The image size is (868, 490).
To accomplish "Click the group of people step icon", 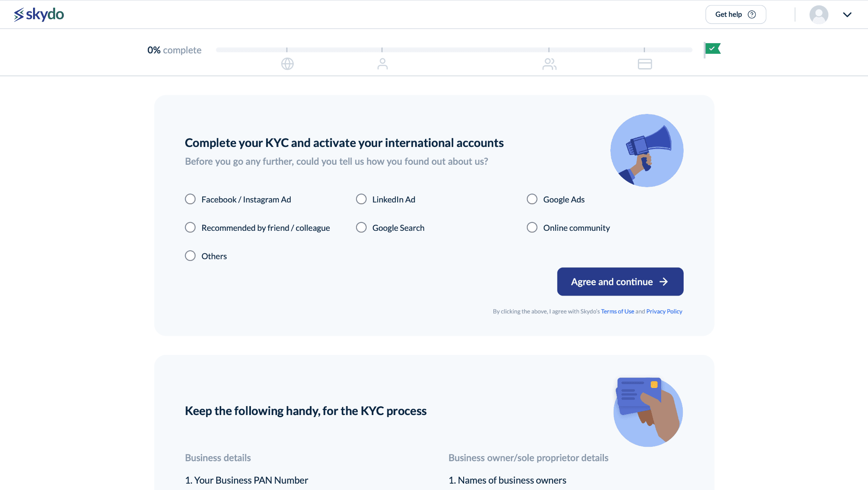I will (549, 64).
